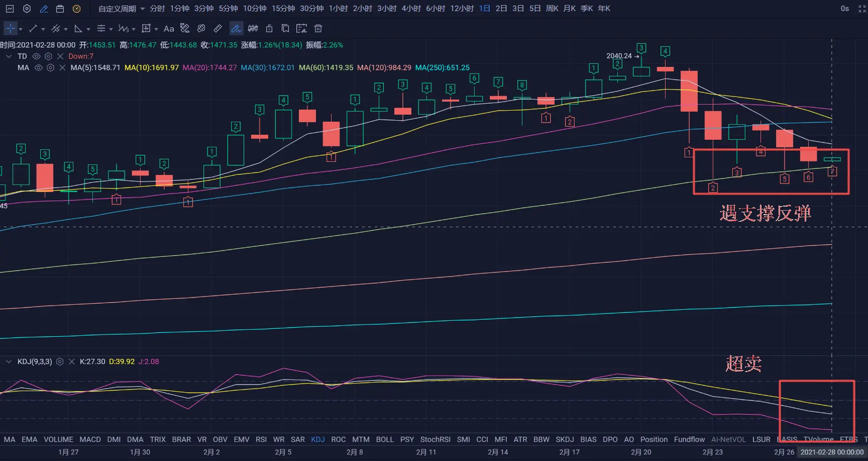Click the D:39.92 KDJ value
868x461 pixels.
[x=122, y=361]
